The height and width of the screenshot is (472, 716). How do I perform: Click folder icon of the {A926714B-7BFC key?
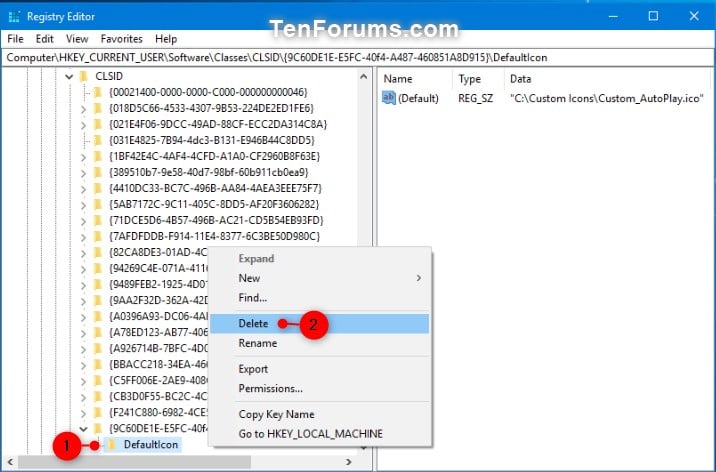point(98,348)
